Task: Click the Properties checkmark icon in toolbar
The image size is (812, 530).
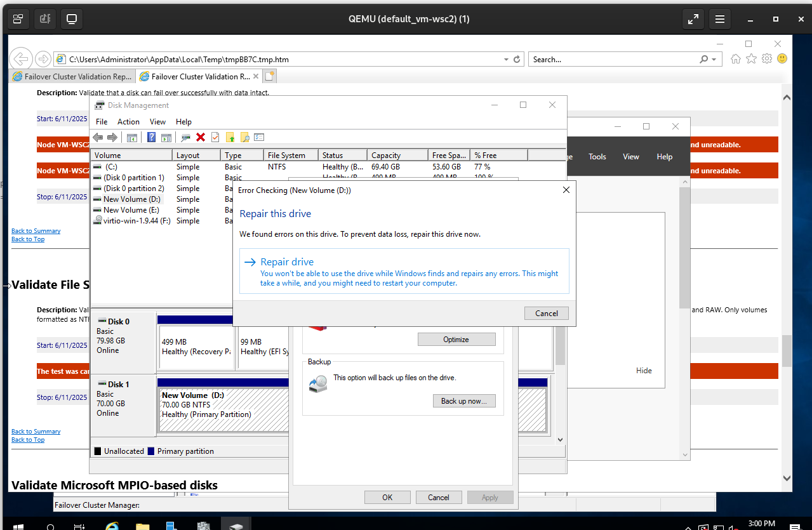Action: tap(215, 137)
